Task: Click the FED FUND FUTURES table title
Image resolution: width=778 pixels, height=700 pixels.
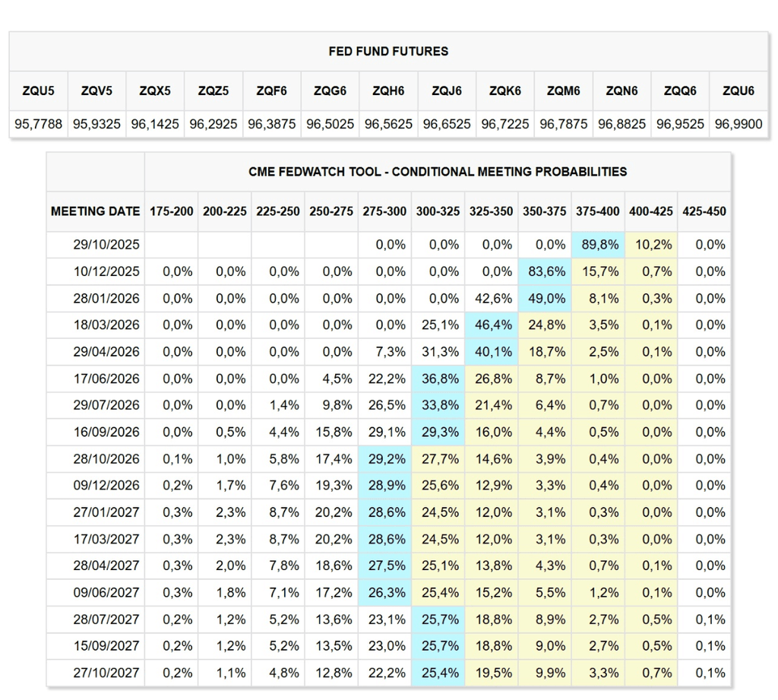Action: (388, 52)
